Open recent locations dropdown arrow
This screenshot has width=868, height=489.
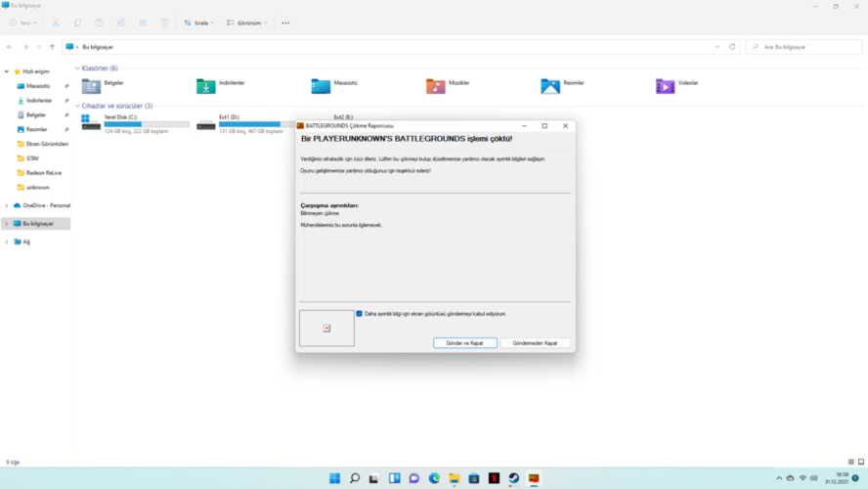pos(39,47)
